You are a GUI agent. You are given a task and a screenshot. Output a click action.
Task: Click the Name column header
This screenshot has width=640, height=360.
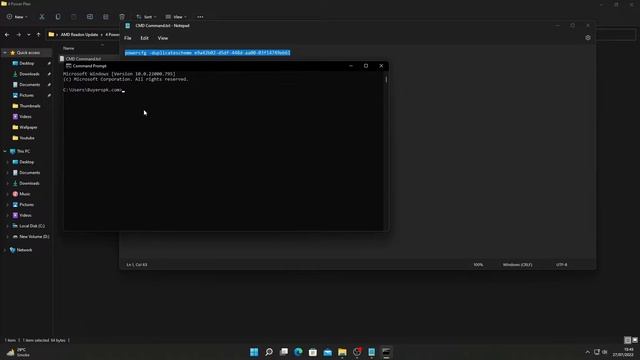click(69, 48)
